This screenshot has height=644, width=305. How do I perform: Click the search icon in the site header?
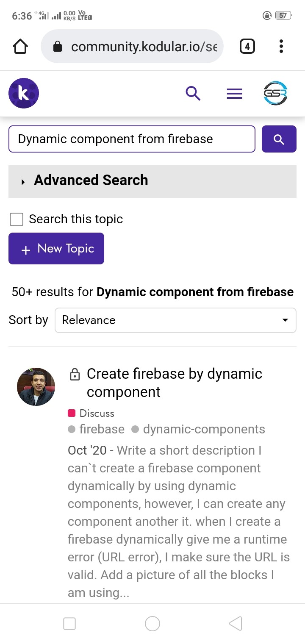[193, 93]
